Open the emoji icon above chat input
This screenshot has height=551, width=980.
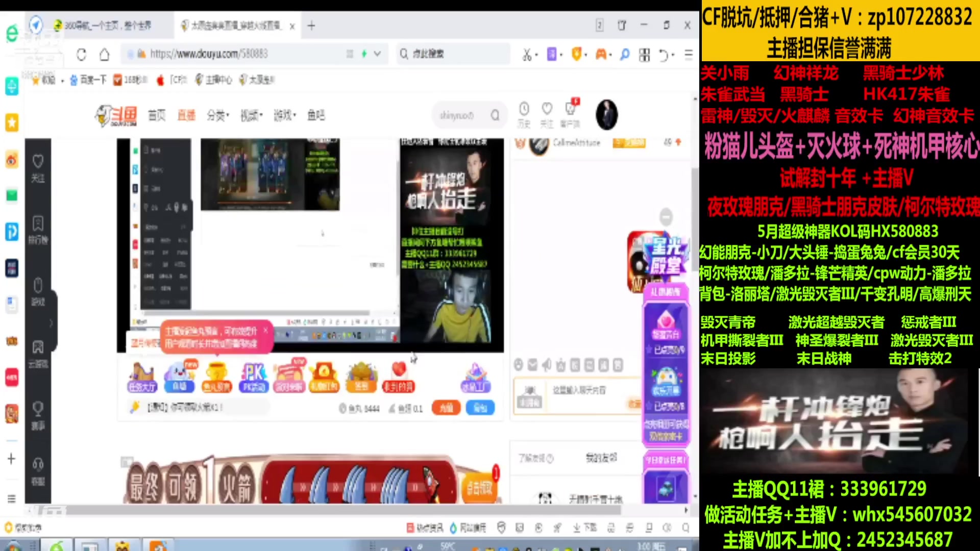519,365
